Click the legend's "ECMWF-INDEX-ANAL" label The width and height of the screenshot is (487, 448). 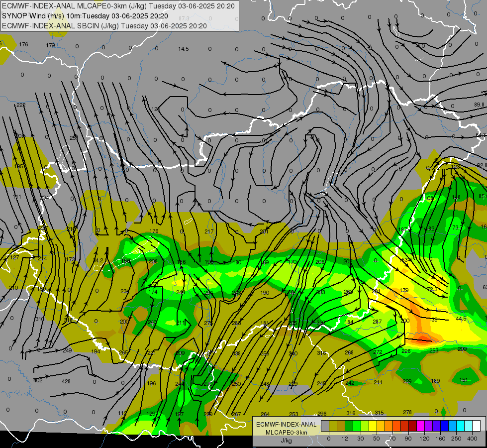pyautogui.click(x=287, y=425)
